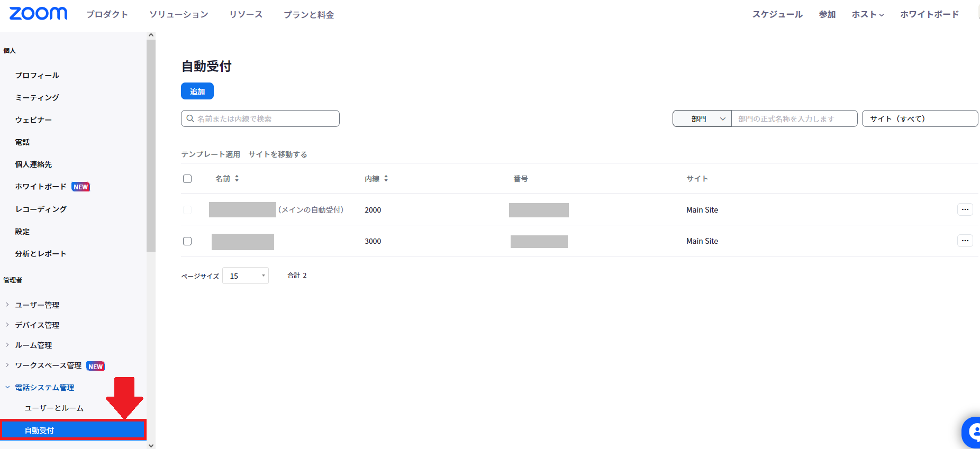Open 電話 in sidebar
This screenshot has width=980, height=449.
click(22, 142)
